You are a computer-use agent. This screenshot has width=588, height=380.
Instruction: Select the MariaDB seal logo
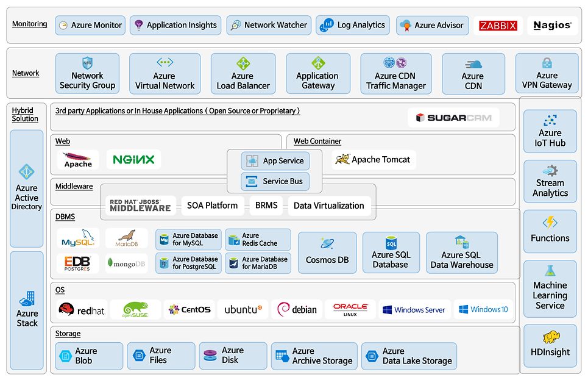coord(127,238)
